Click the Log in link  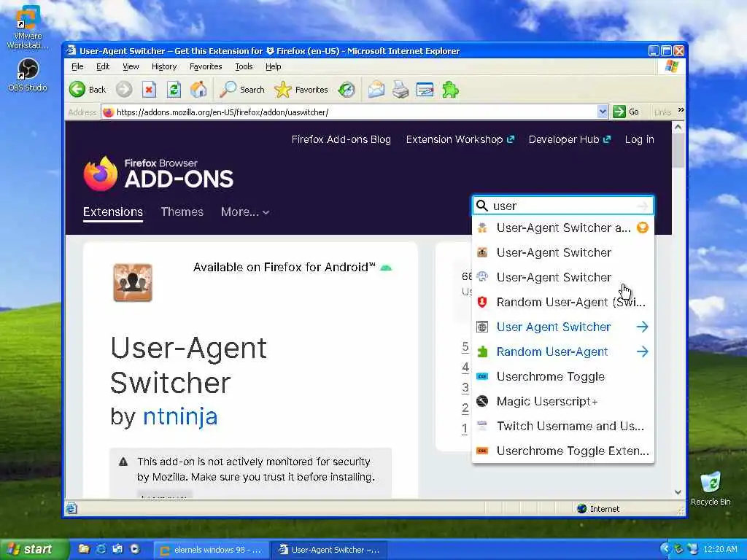point(639,139)
